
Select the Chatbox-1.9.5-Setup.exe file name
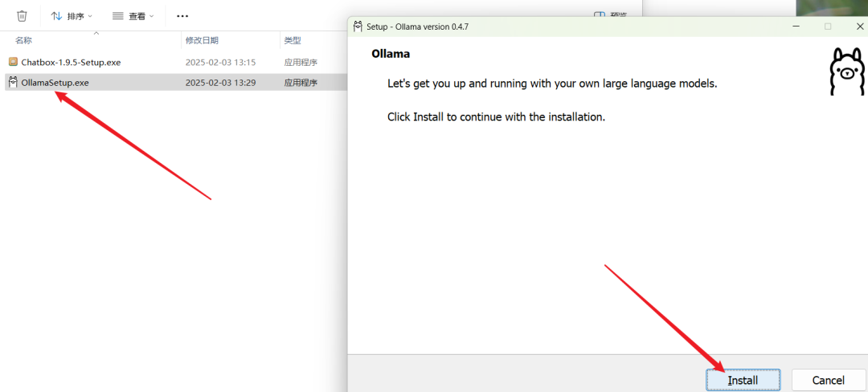71,62
